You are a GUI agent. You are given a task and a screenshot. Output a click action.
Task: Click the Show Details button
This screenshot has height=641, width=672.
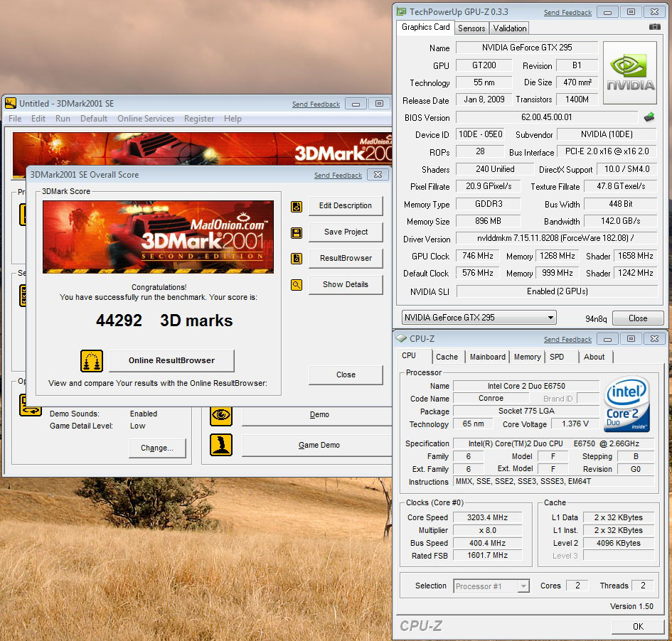[346, 284]
